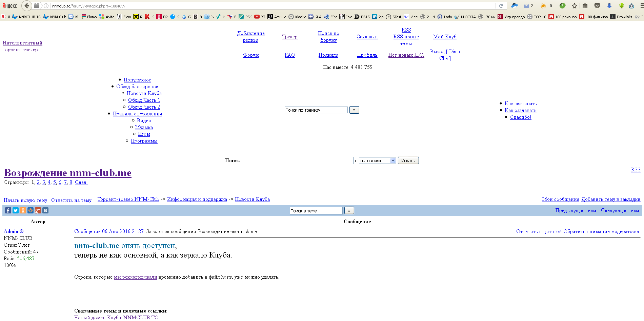The height and width of the screenshot is (321, 644).
Task: Go to page 2 of topic
Action: (x=38, y=182)
